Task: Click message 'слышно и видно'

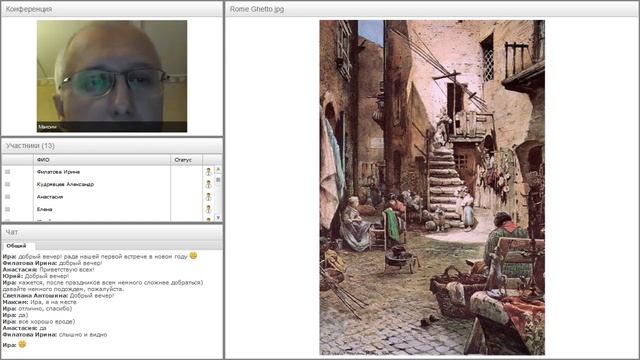Action: [83, 334]
